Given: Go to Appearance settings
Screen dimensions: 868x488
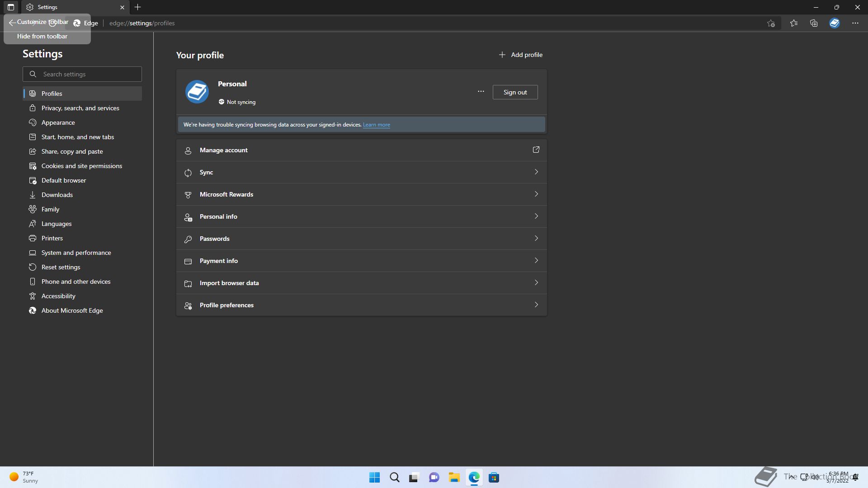Looking at the screenshot, I should pos(82,122).
